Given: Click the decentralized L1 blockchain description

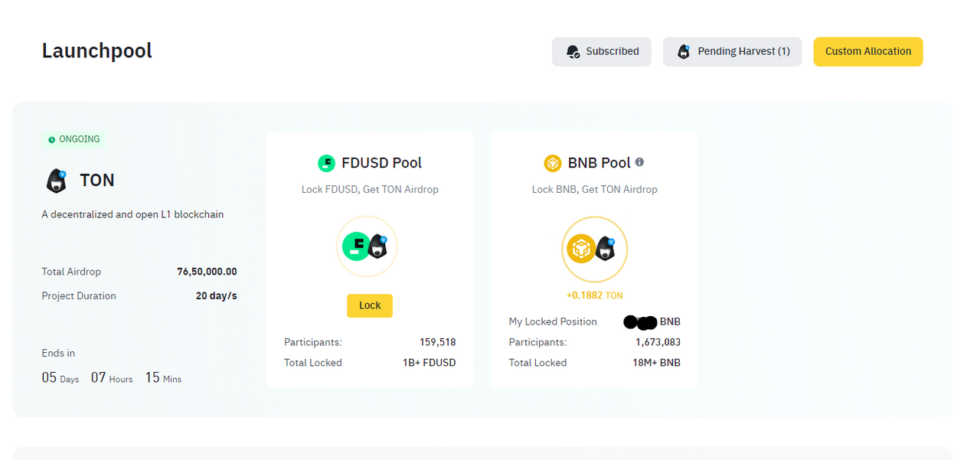Looking at the screenshot, I should coord(132,214).
